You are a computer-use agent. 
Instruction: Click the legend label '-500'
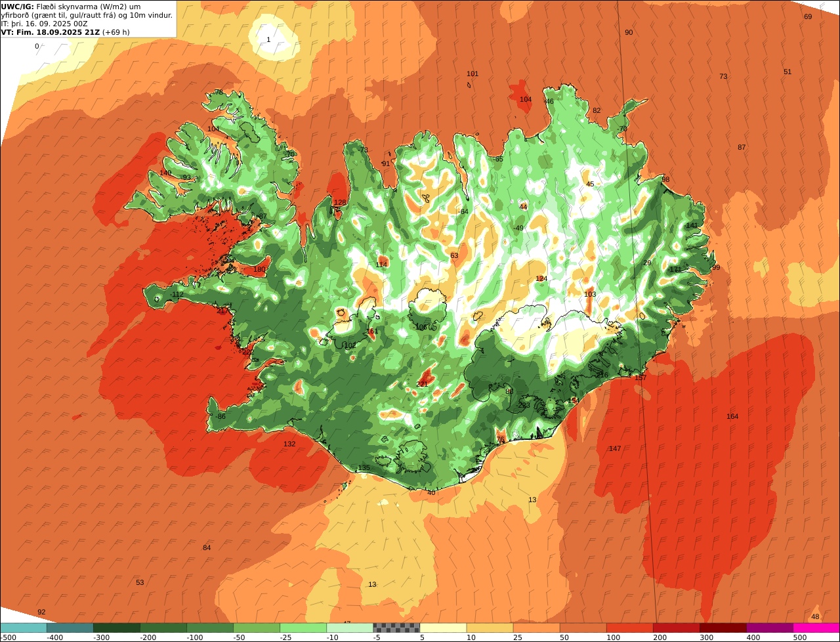pyautogui.click(x=8, y=637)
